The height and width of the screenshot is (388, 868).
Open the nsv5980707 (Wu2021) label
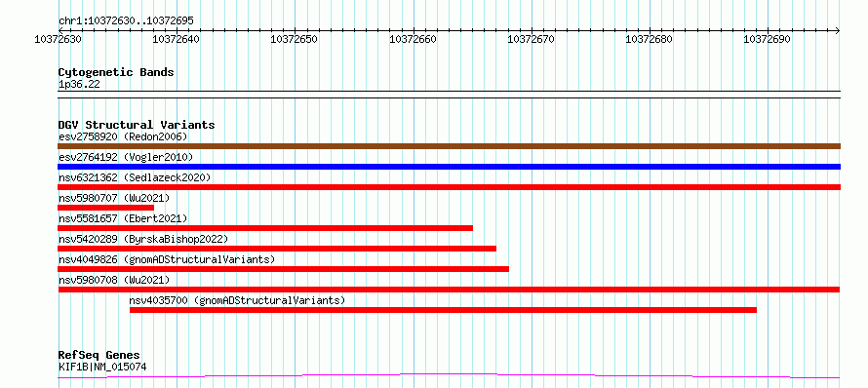pos(114,198)
